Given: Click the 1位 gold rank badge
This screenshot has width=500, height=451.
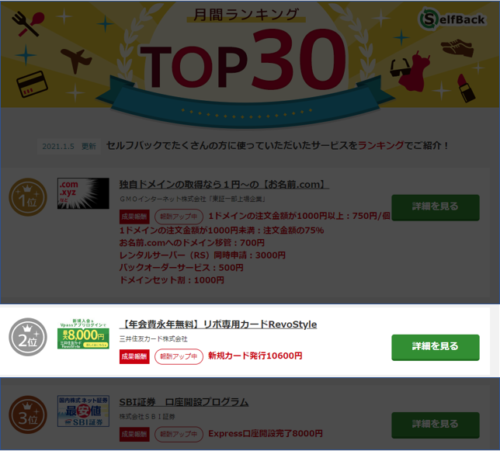Looking at the screenshot, I should pyautogui.click(x=28, y=197).
